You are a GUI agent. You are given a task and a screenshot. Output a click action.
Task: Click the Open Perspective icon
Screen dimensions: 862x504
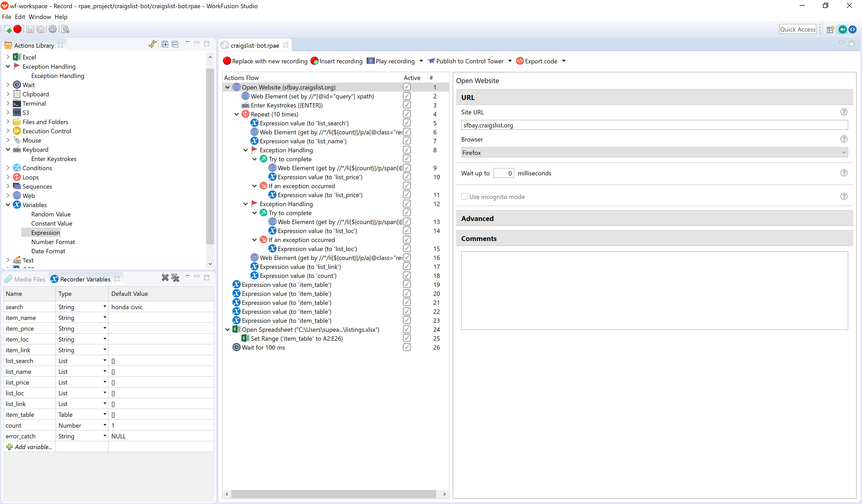click(x=830, y=29)
